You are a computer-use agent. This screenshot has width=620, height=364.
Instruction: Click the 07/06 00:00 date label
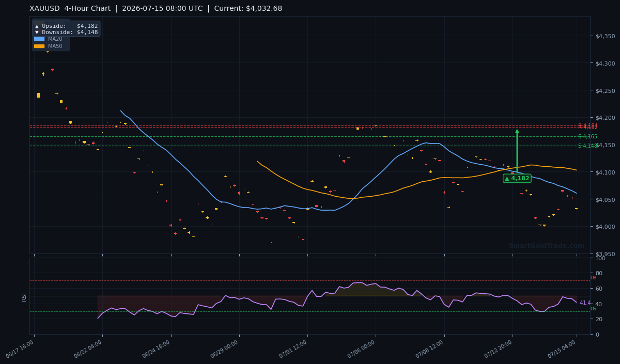(x=362, y=349)
